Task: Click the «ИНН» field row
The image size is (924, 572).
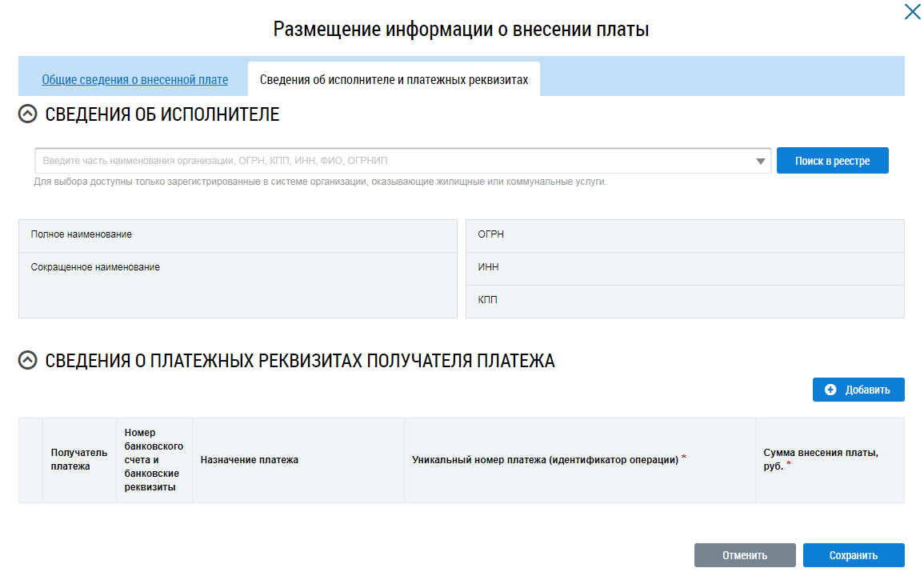Action: [684, 268]
